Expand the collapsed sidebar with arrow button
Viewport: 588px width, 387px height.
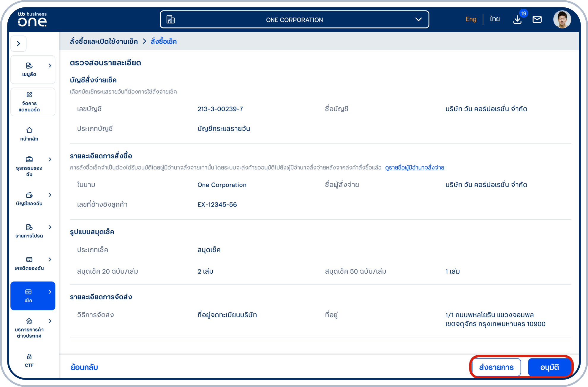point(18,44)
